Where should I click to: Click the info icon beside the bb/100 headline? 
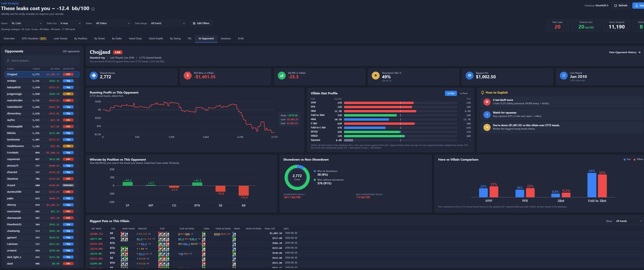point(93,9)
